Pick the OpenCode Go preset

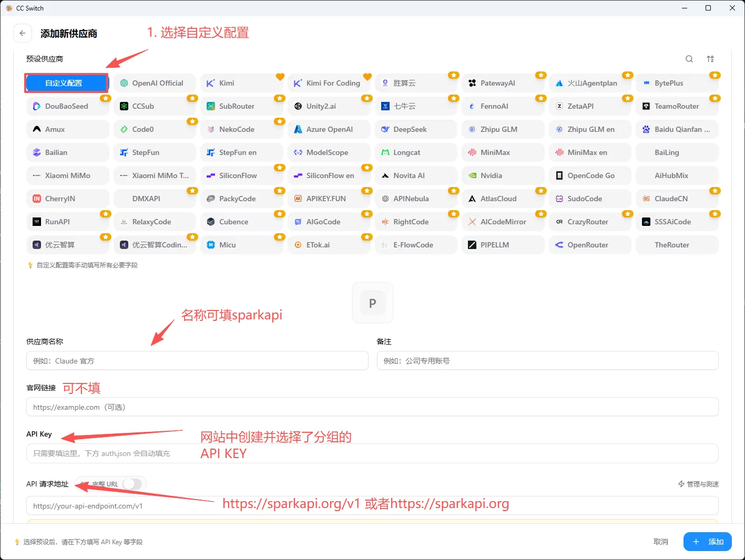(590, 175)
